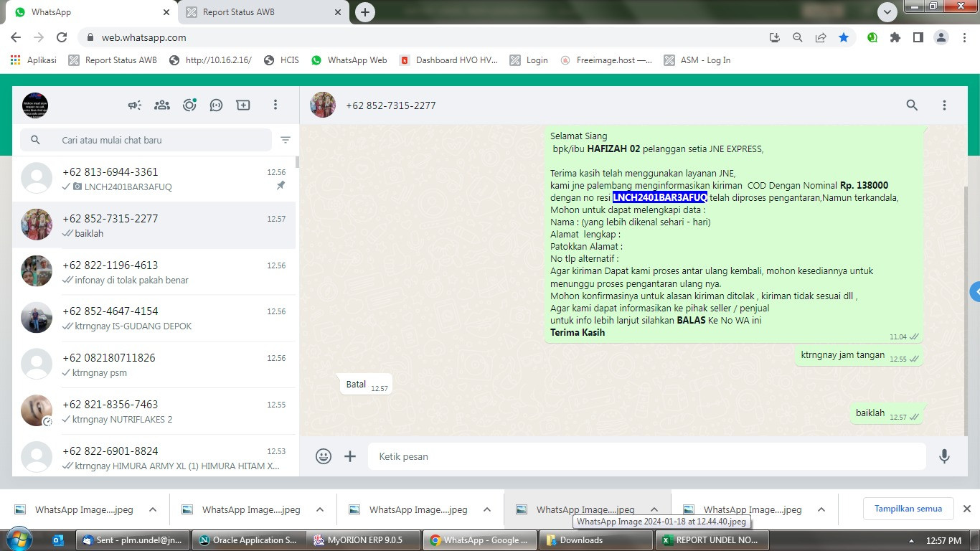Open chat +62 822-1196-4613

(x=154, y=272)
